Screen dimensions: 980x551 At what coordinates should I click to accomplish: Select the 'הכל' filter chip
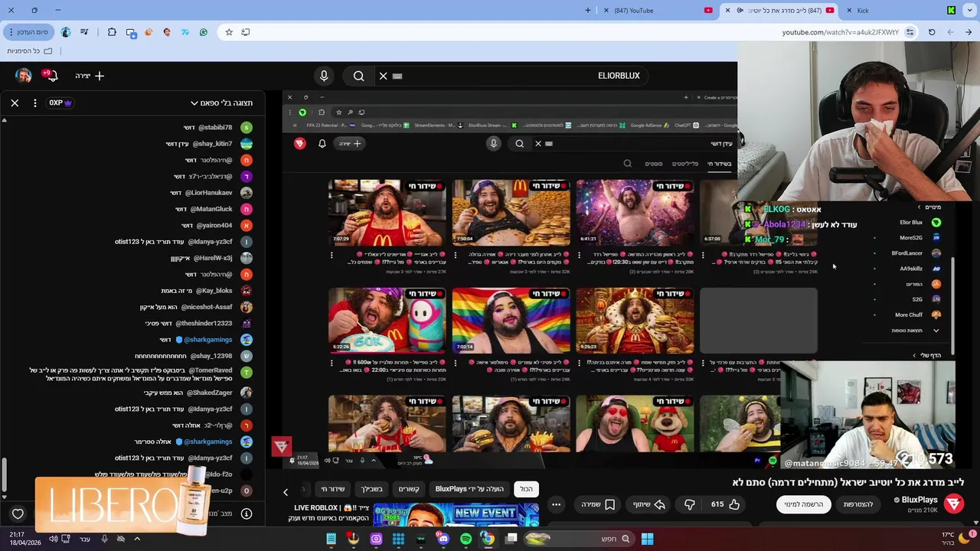click(526, 489)
